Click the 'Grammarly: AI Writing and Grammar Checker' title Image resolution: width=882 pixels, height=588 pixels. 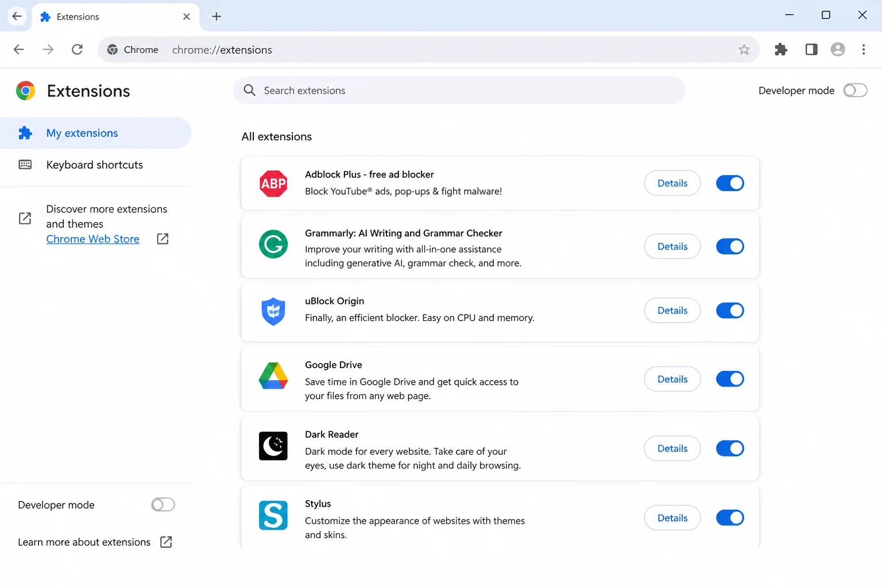point(404,233)
